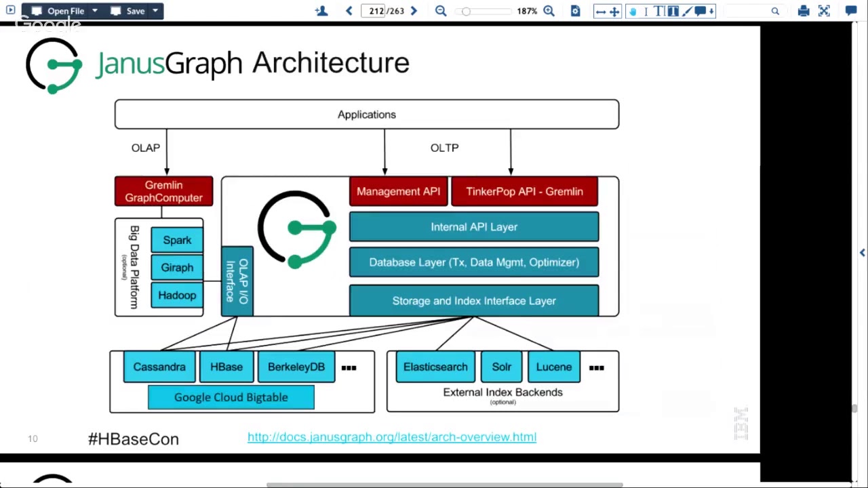Screen dimensions: 868x488
Task: Click the 'OLAP' label
Action: pyautogui.click(x=146, y=148)
